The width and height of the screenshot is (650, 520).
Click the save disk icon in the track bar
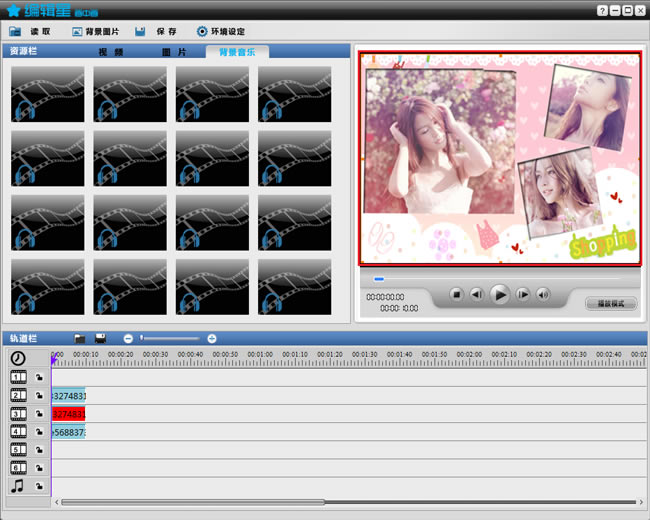tap(101, 339)
